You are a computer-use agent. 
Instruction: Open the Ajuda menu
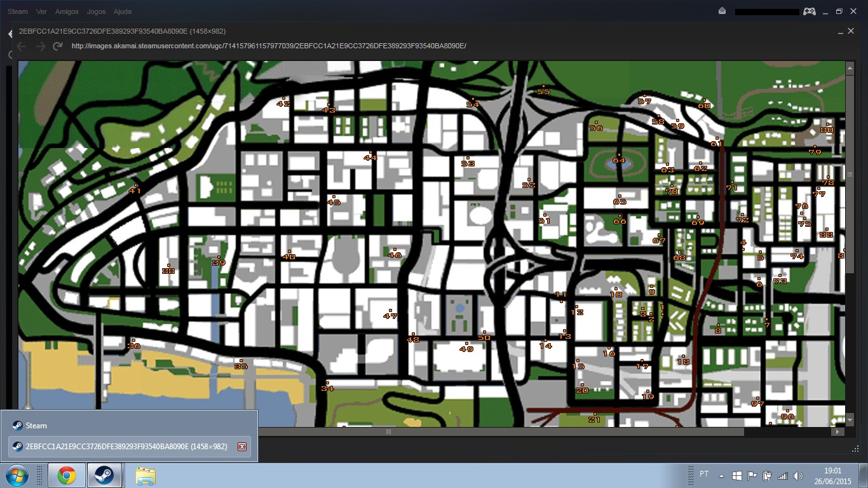pos(123,11)
